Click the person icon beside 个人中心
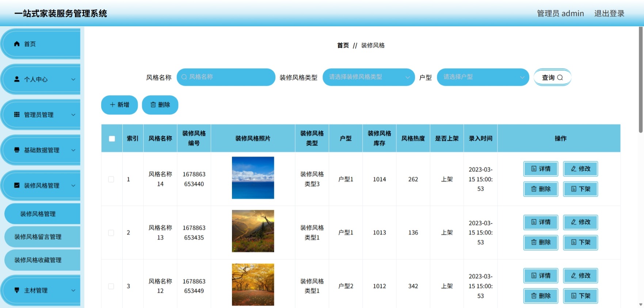This screenshot has height=308, width=644. click(17, 79)
